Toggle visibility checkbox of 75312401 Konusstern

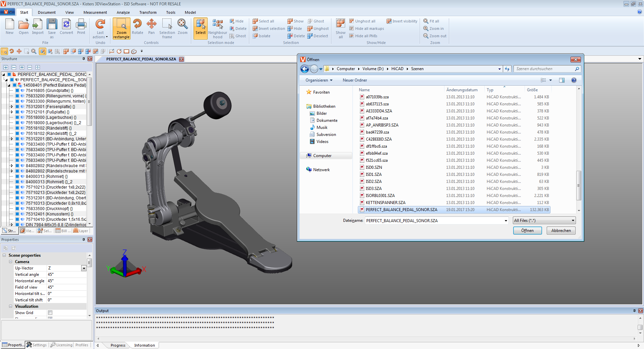(17, 214)
